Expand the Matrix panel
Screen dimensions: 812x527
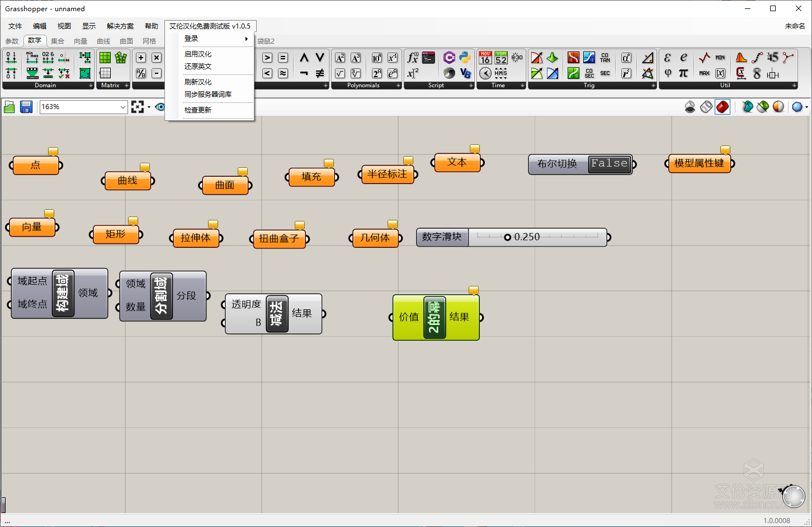(x=127, y=86)
